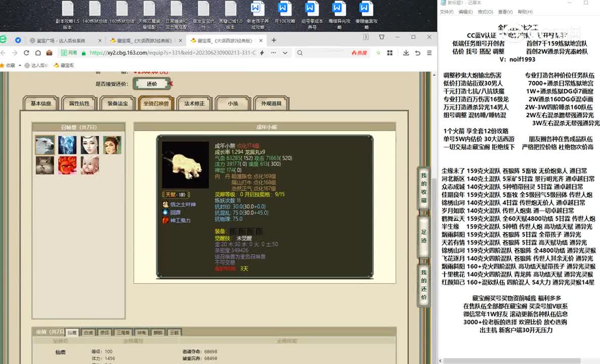Image resolution: width=600 pixels, height=364 pixels.
Task: Click the lightning speed-mode icon in address bar
Action: click(262, 53)
